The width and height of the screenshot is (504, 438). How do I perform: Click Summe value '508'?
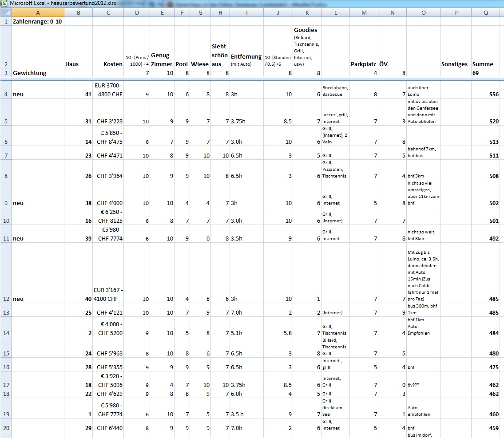[x=485, y=170]
